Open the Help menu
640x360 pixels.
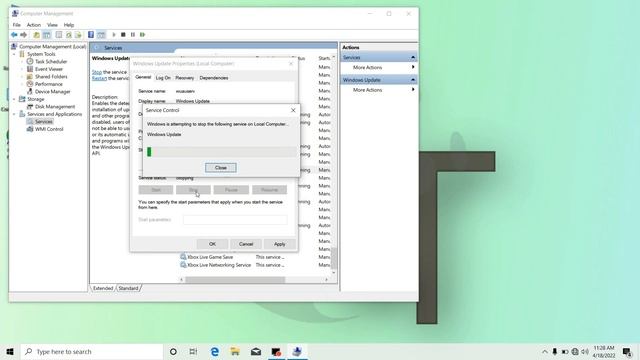69,25
